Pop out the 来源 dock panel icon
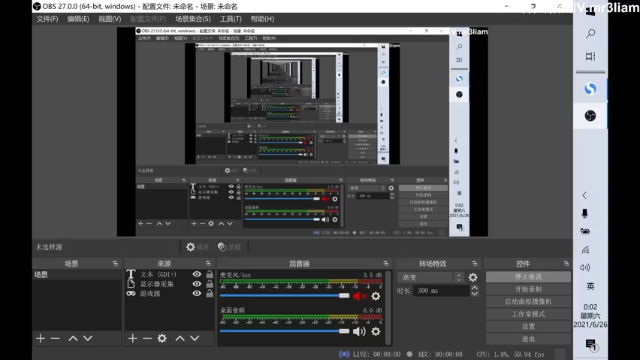This screenshot has width=640, height=360. point(208,264)
